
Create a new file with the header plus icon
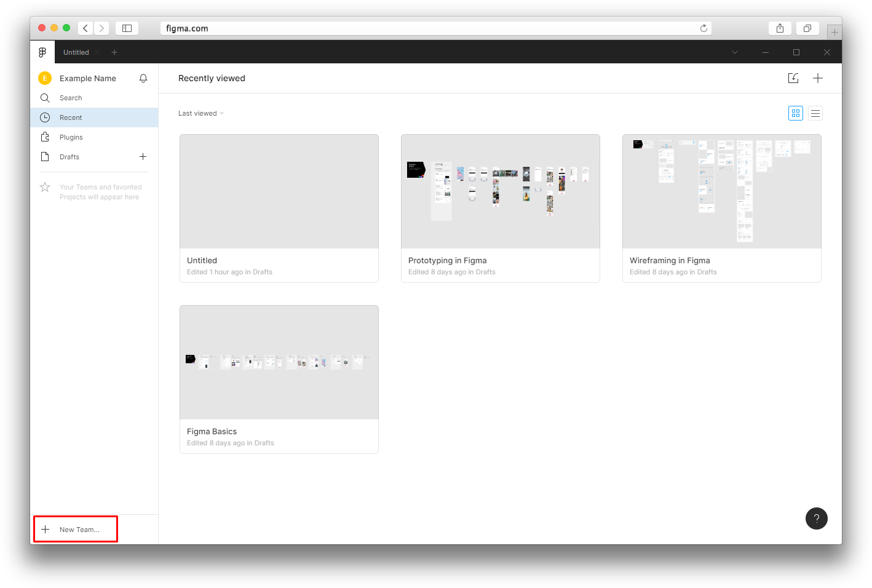coord(818,78)
